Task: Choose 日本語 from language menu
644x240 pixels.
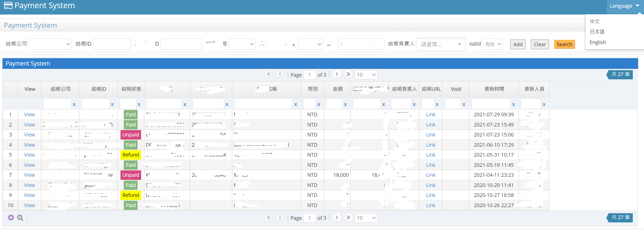Action: [597, 32]
